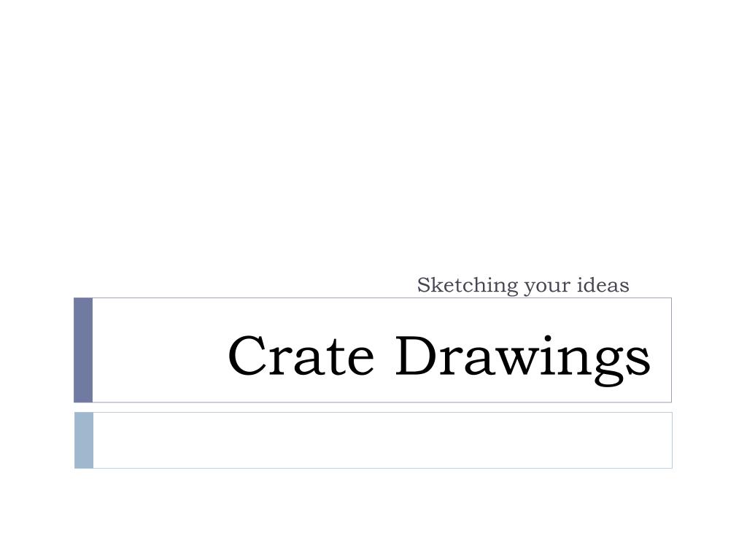This screenshot has width=747, height=560.
Task: Click inside the empty rectangle below the title
Action: [382, 440]
